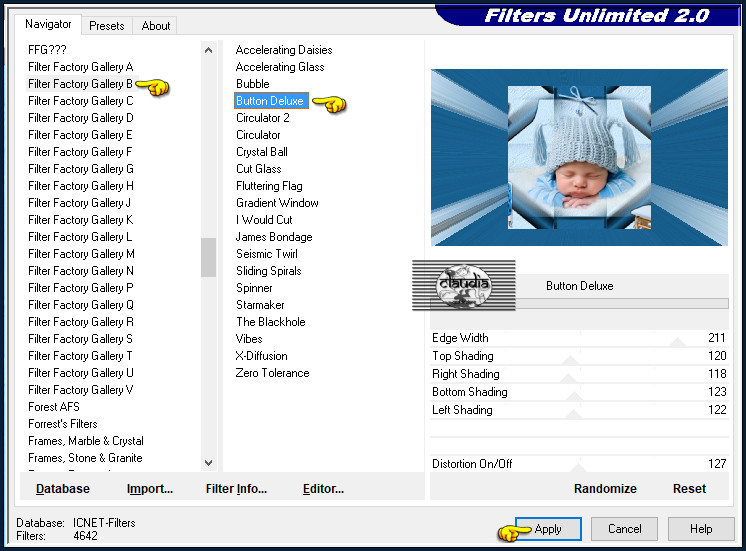Select the Sliding Spirals filter
746x551 pixels.
(268, 271)
